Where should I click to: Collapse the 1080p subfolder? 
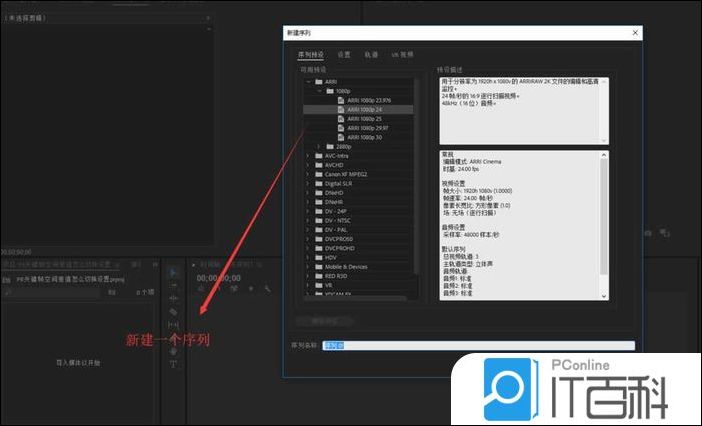319,91
